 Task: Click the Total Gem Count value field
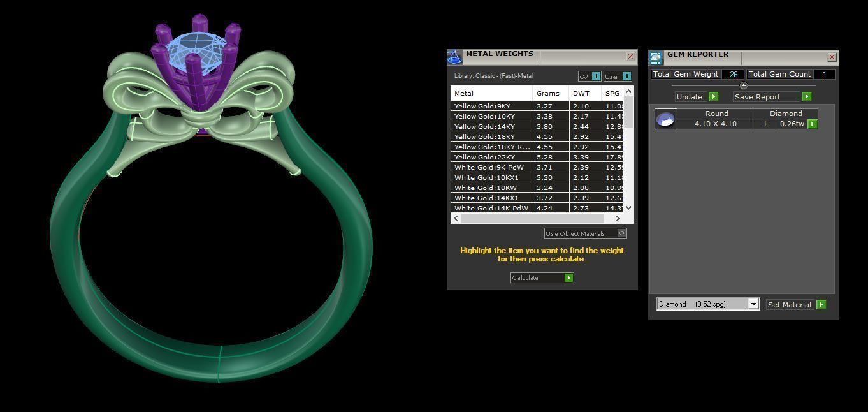(x=824, y=74)
